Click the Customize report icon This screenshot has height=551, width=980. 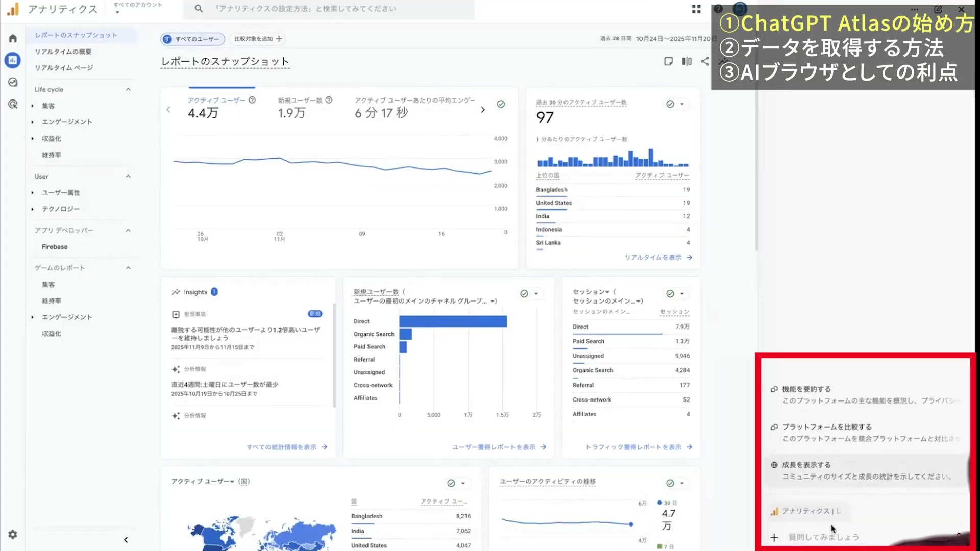668,61
